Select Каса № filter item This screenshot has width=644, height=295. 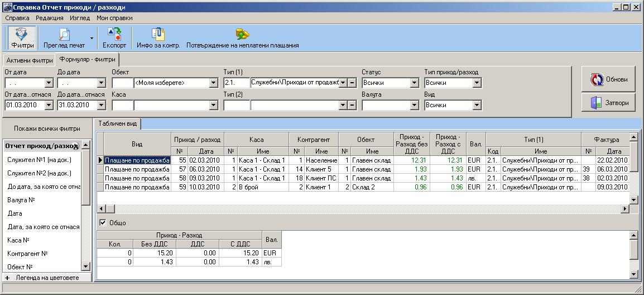click(20, 240)
